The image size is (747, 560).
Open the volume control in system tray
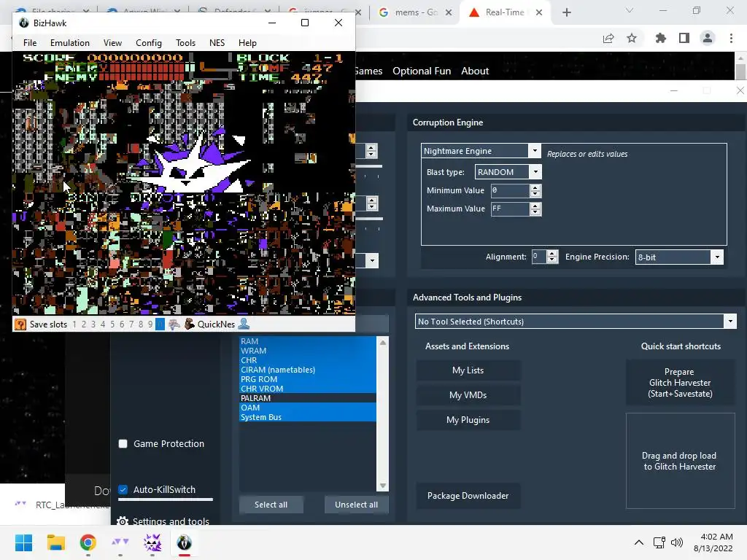coord(676,542)
